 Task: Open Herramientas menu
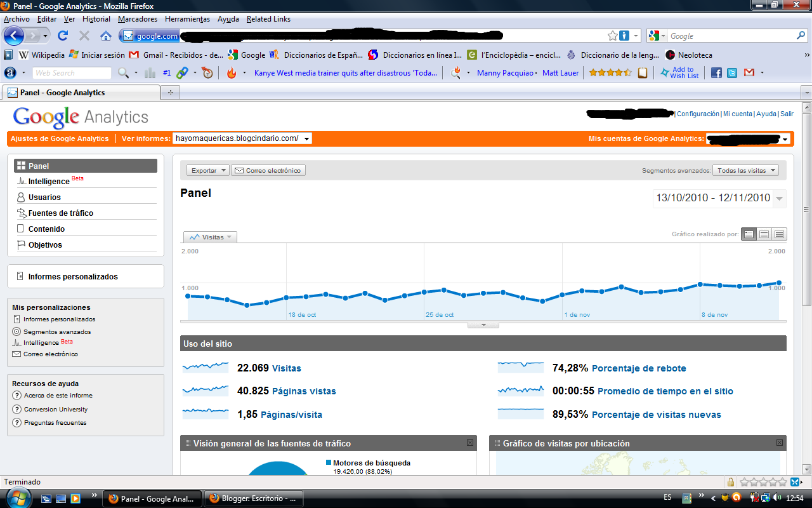point(187,19)
